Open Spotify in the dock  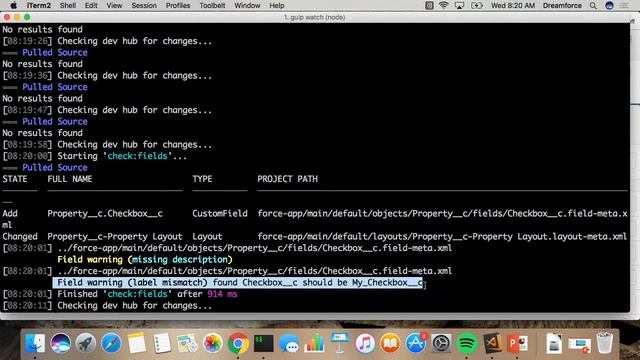467,343
